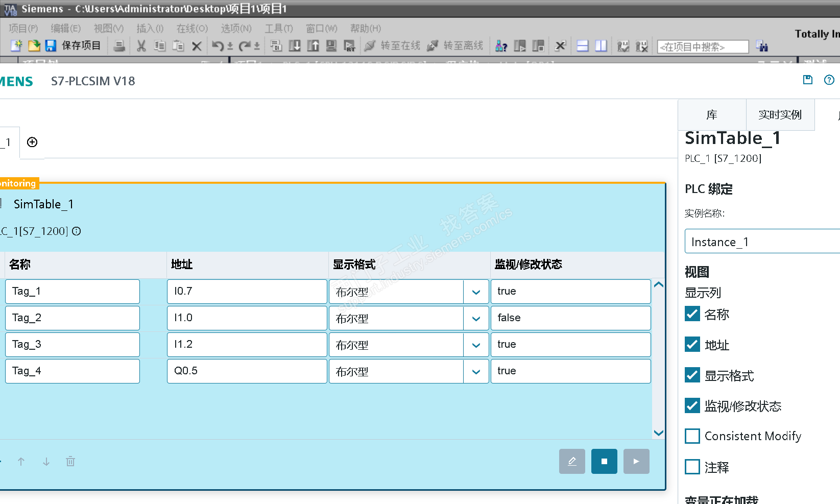Click the Start CPU icon

[520, 46]
